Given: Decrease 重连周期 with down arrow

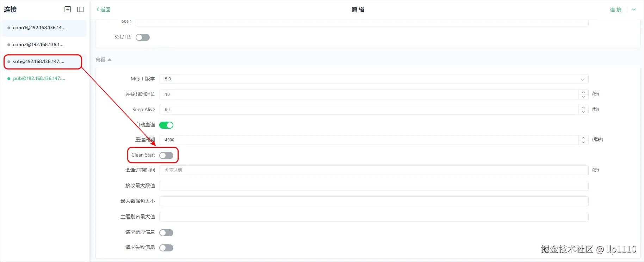Looking at the screenshot, I should pos(583,142).
